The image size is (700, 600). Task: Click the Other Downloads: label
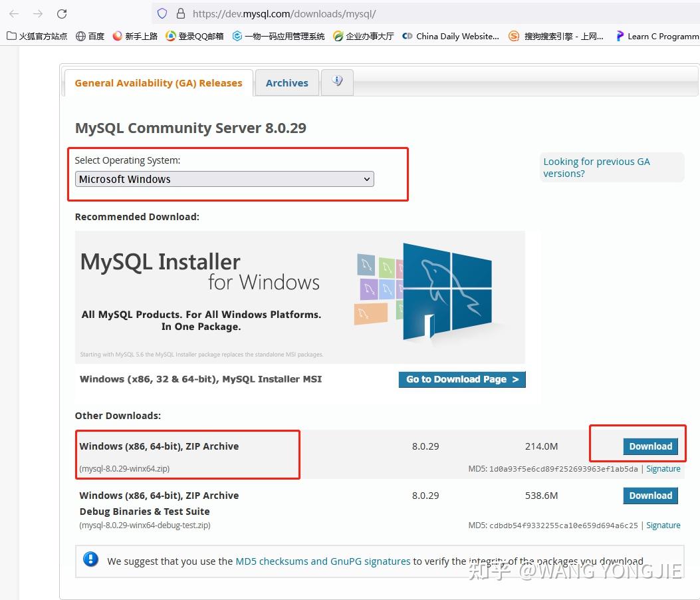coord(118,416)
